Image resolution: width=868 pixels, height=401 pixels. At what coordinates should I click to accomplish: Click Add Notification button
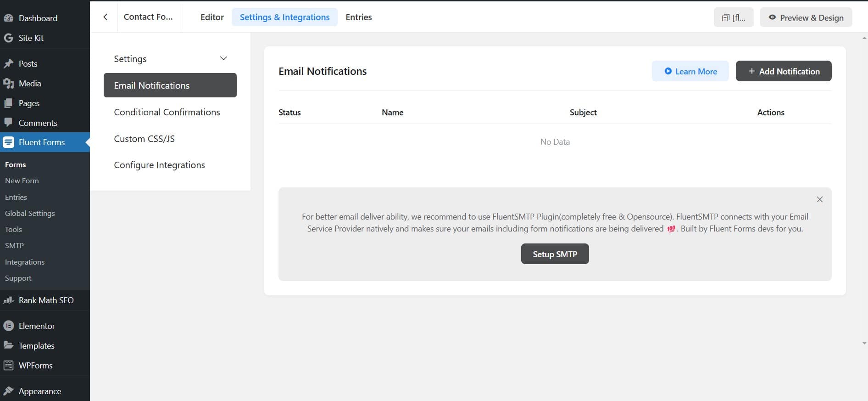click(784, 71)
